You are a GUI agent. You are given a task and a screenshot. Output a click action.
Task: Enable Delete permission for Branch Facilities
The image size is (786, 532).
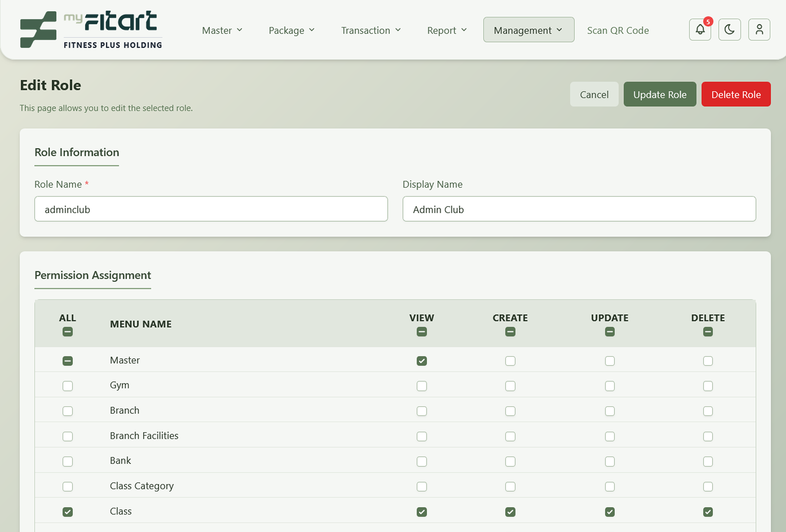tap(708, 436)
